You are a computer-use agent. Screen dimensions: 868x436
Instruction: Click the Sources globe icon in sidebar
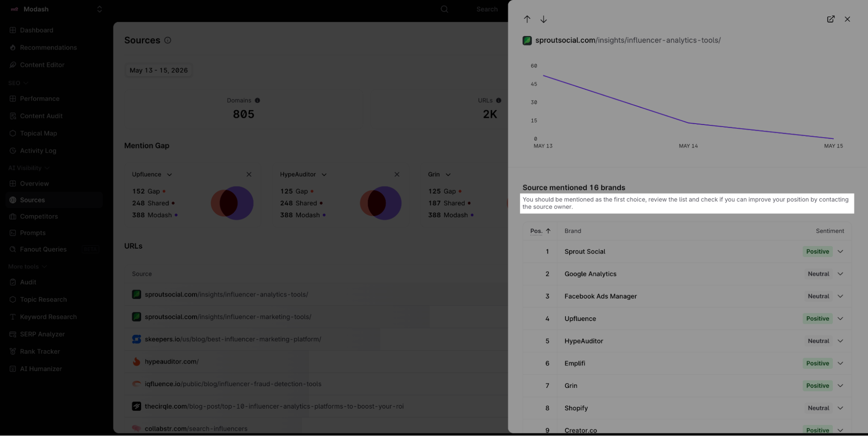point(13,200)
